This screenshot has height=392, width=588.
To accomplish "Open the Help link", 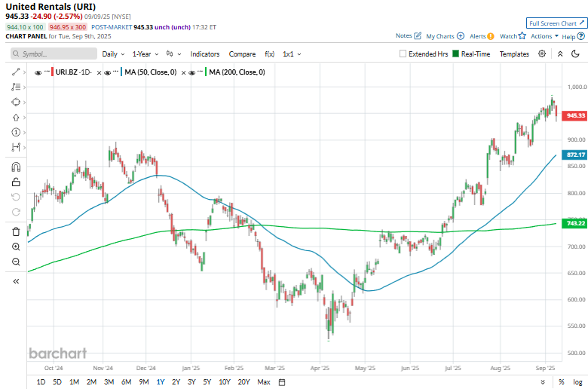I will [573, 36].
